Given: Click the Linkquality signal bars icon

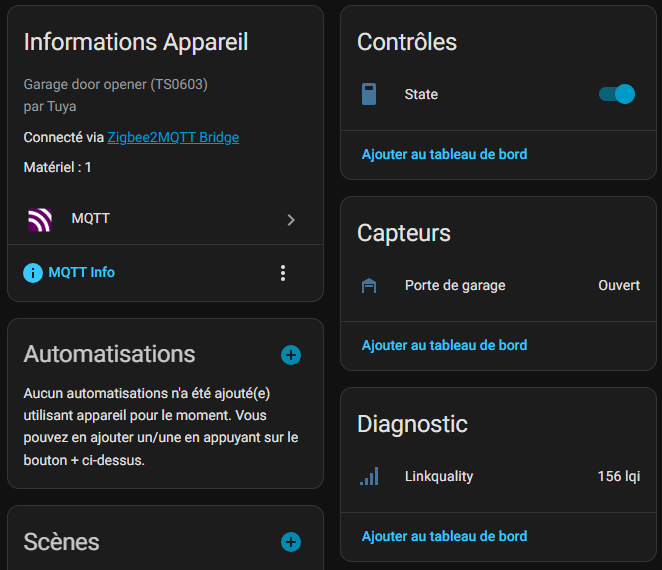Looking at the screenshot, I should (369, 477).
